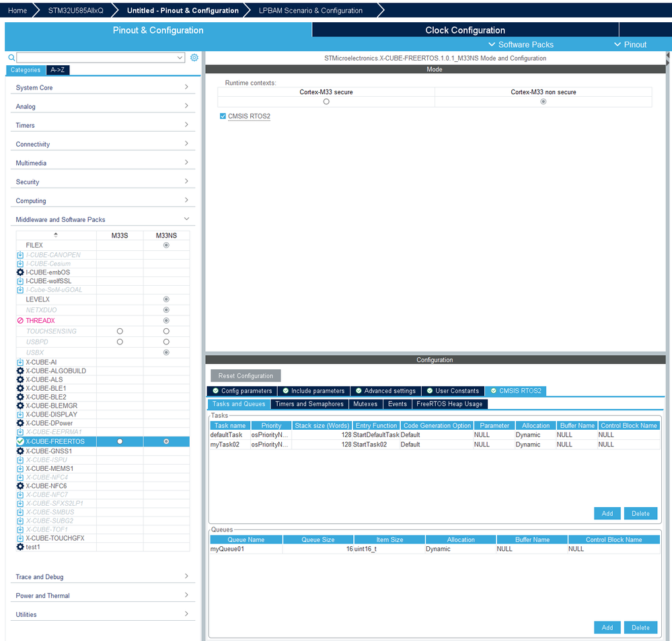Click the gear icon of X-CUBE-ALS
This screenshot has width=672, height=641.
click(x=20, y=379)
